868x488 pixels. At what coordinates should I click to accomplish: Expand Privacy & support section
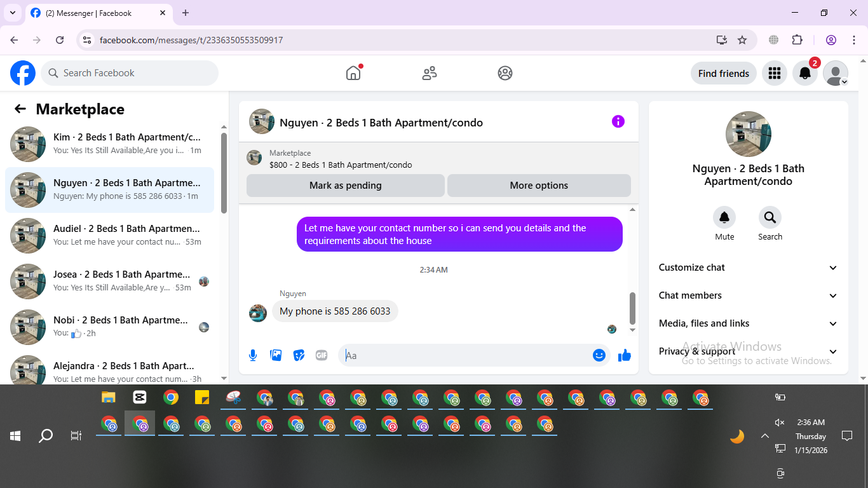coord(748,351)
